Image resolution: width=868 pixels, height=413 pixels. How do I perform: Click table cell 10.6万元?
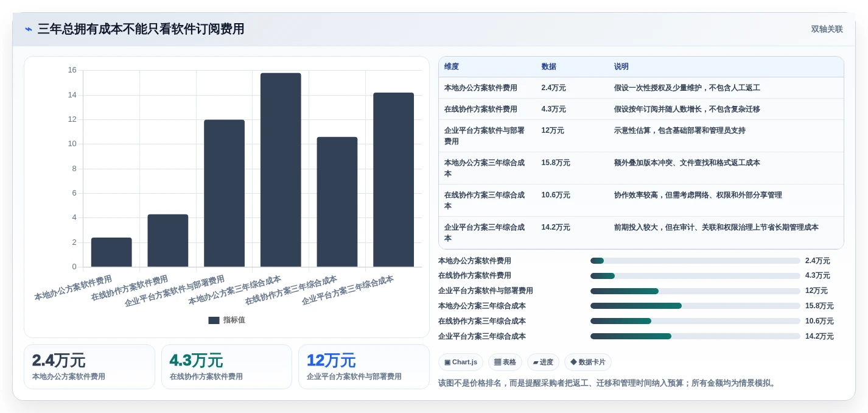[x=556, y=195]
